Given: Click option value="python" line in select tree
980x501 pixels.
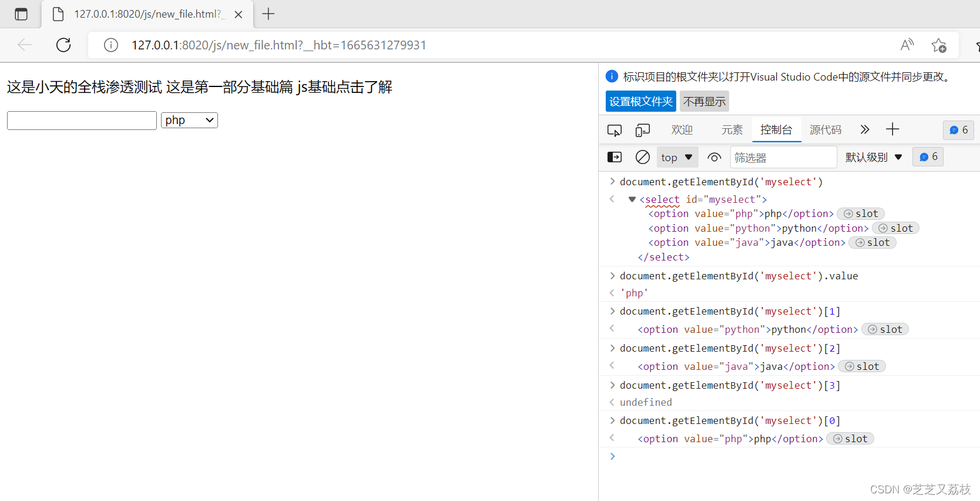Looking at the screenshot, I should point(759,228).
